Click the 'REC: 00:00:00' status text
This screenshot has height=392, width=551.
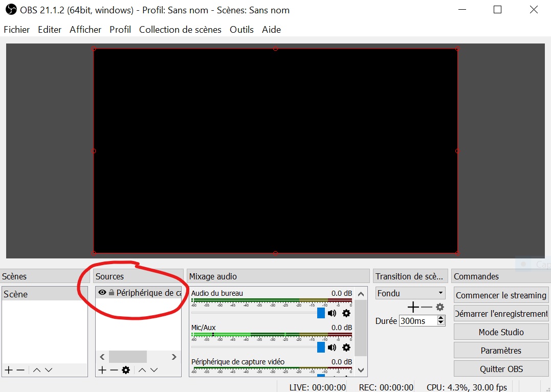[386, 387]
